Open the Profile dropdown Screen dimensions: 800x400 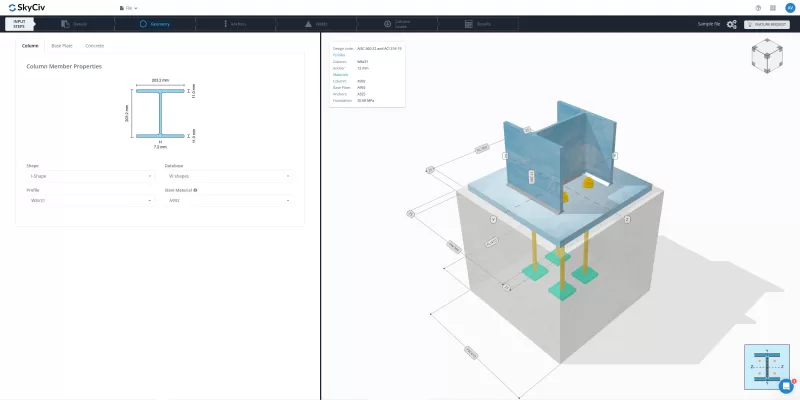click(90, 201)
